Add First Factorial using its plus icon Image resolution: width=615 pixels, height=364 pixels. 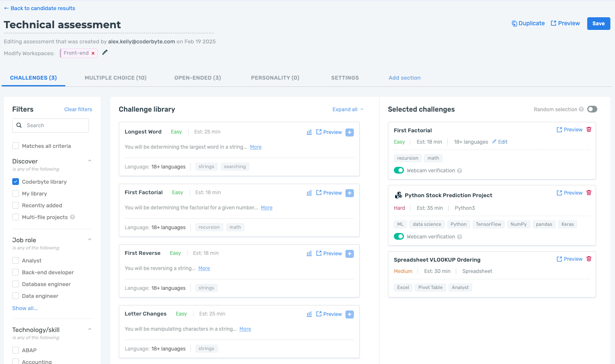tap(349, 193)
